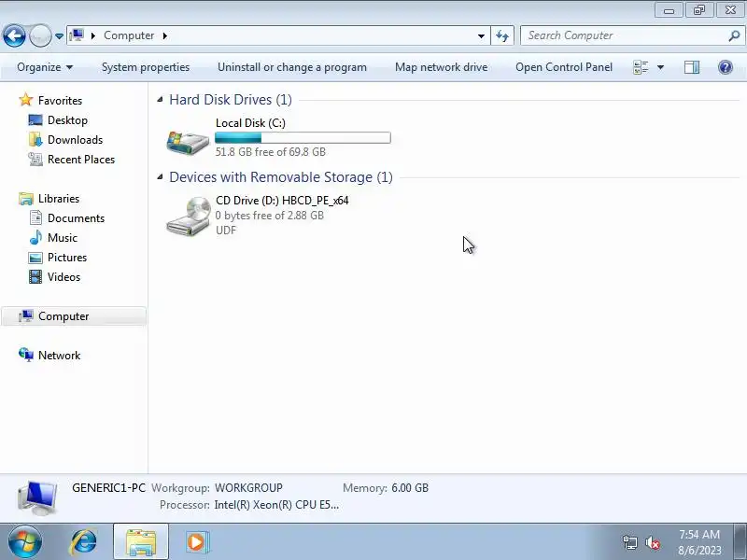Open the recent pages arrow beside the Forward button
Viewport: 747px width, 560px height.
59,36
